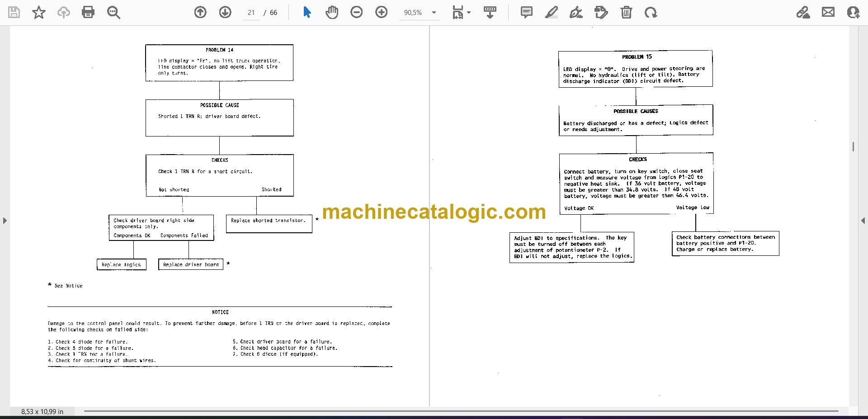Click the Save file icon
The height and width of the screenshot is (419, 868).
tap(14, 12)
